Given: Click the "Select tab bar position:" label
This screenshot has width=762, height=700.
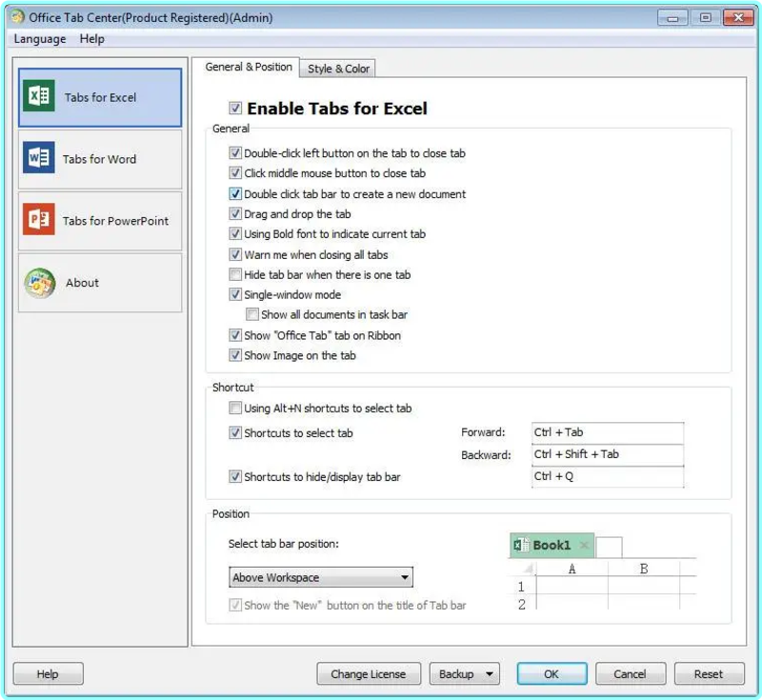Looking at the screenshot, I should 283,544.
